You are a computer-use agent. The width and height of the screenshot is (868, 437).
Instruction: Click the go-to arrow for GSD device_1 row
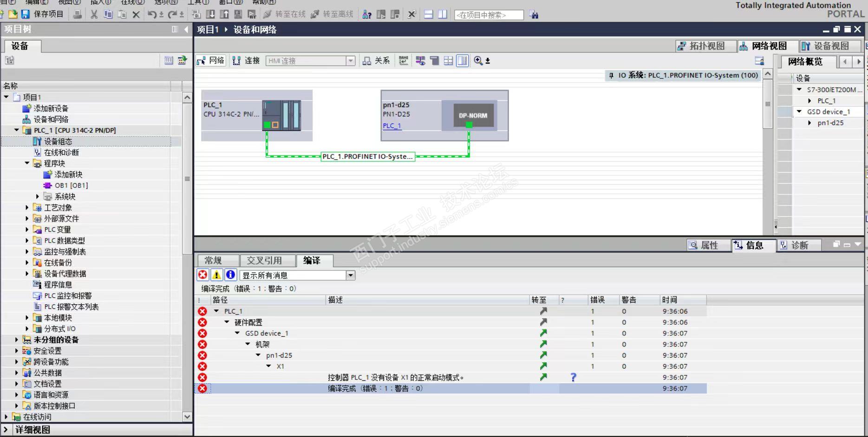pyautogui.click(x=543, y=333)
